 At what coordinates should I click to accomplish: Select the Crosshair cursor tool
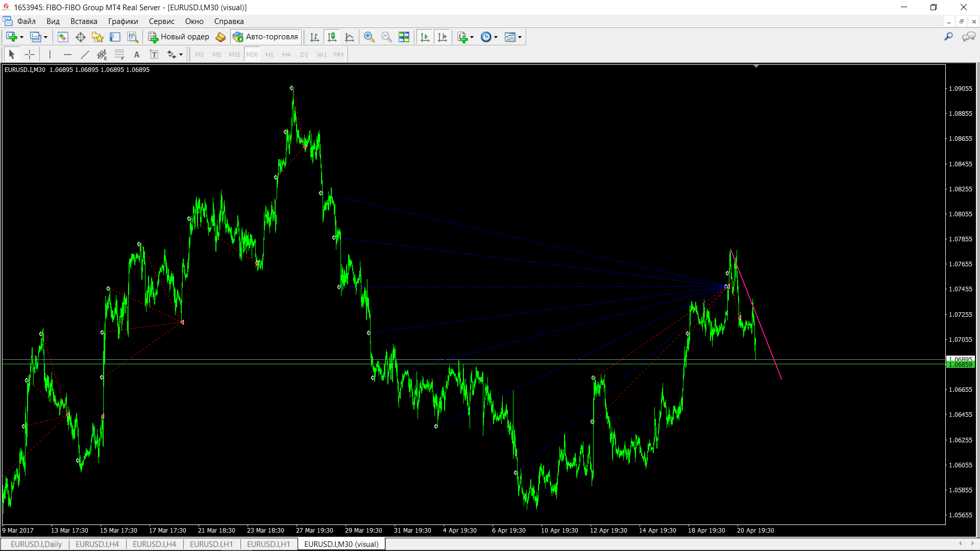click(30, 55)
